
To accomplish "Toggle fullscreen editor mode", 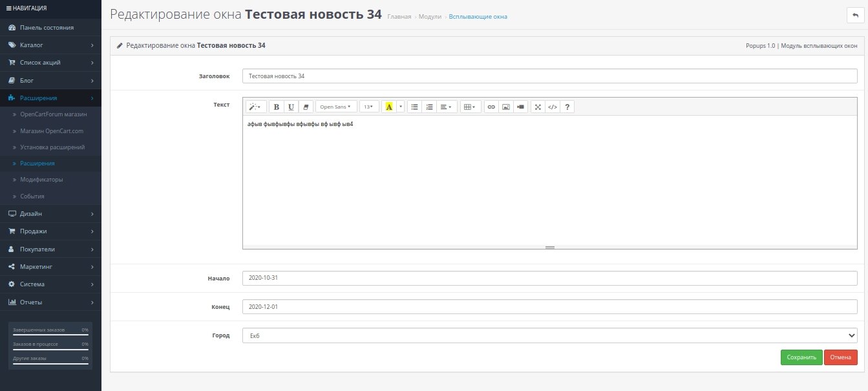I will [x=538, y=107].
